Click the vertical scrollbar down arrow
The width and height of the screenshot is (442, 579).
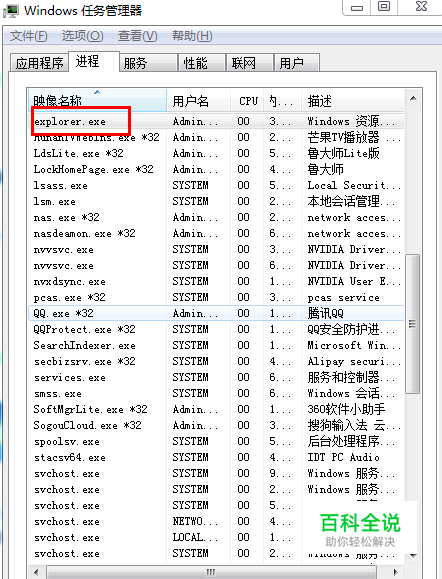[x=413, y=555]
